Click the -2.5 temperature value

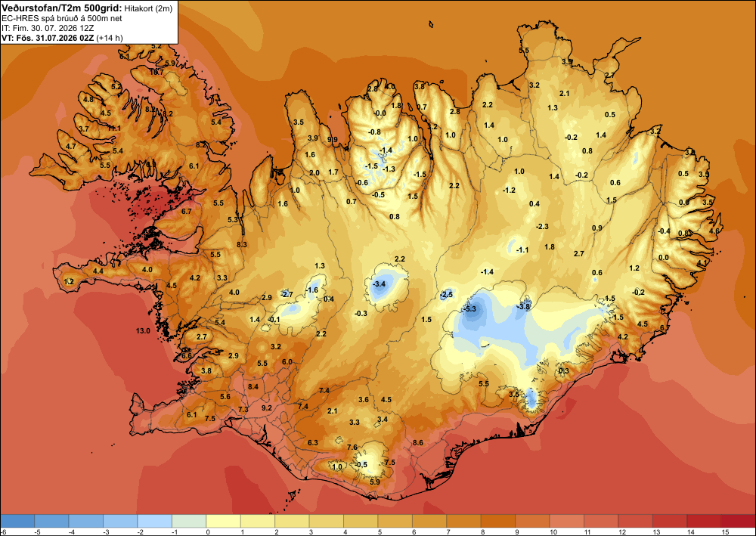pyautogui.click(x=447, y=294)
